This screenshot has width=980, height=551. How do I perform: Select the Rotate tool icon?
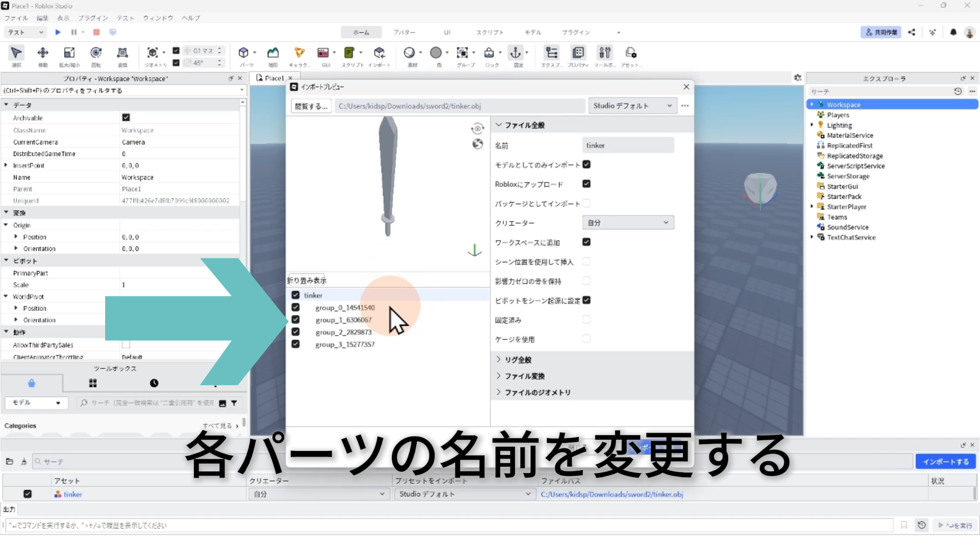(x=96, y=53)
